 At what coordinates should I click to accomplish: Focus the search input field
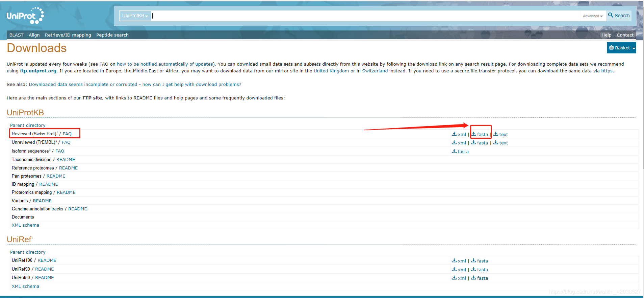tap(366, 16)
